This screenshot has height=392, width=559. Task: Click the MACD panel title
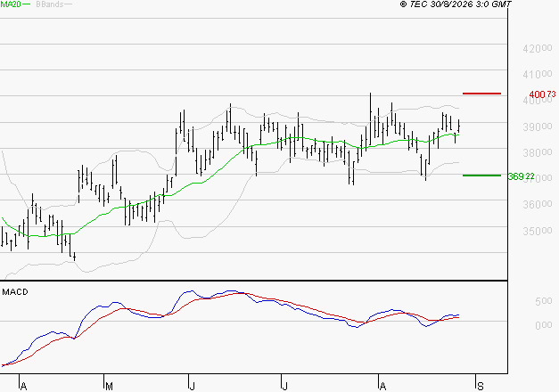click(x=15, y=292)
